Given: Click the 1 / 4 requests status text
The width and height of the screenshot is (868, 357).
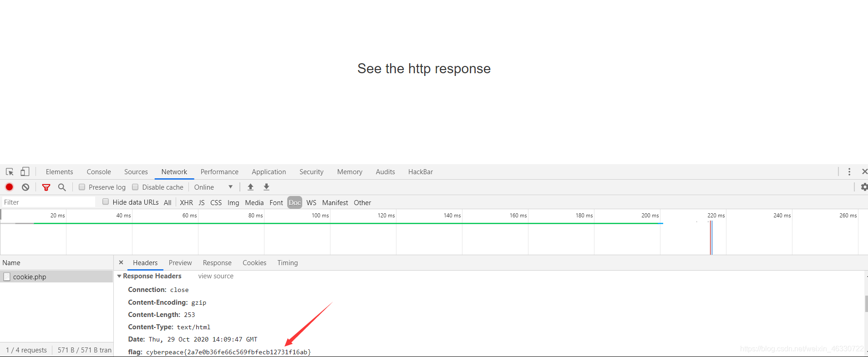Looking at the screenshot, I should pyautogui.click(x=26, y=350).
